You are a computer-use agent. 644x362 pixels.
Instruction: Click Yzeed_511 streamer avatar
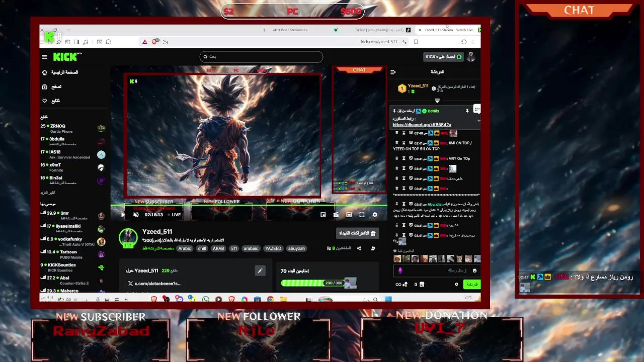coord(128,238)
